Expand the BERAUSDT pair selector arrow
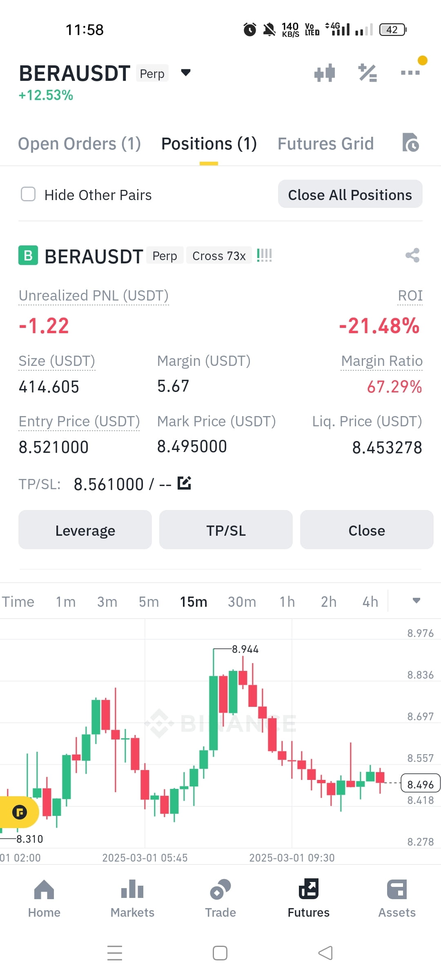The image size is (441, 980). pyautogui.click(x=186, y=73)
